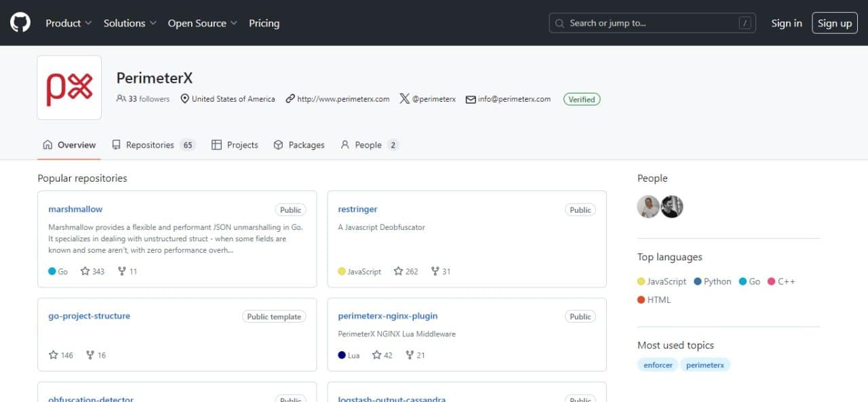Click the United States of America location text

[x=233, y=99]
